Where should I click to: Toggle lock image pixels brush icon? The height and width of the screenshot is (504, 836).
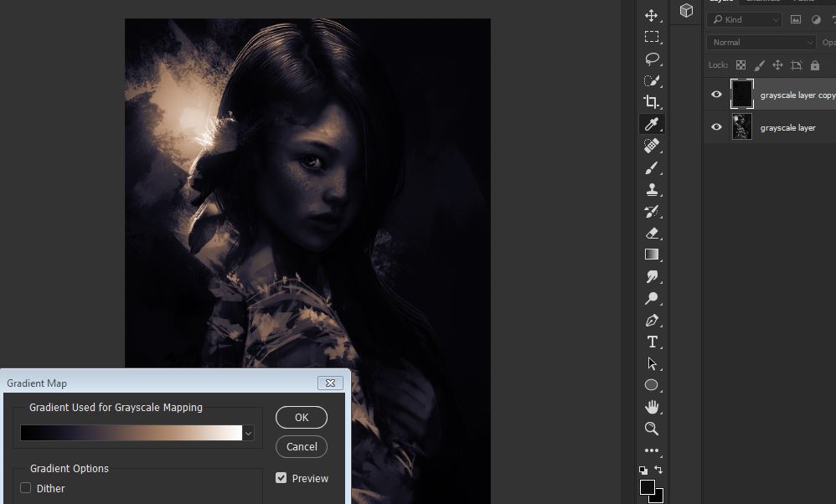coord(759,65)
